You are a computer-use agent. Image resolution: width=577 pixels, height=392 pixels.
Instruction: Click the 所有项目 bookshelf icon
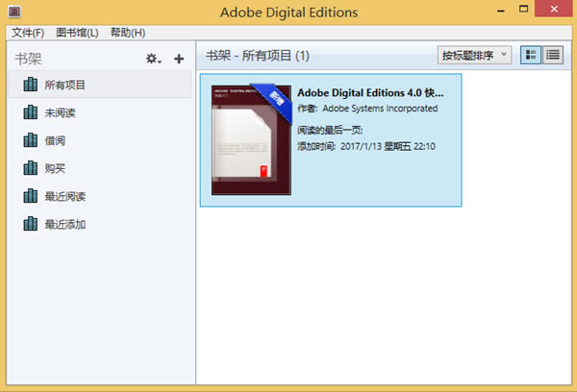(x=30, y=85)
